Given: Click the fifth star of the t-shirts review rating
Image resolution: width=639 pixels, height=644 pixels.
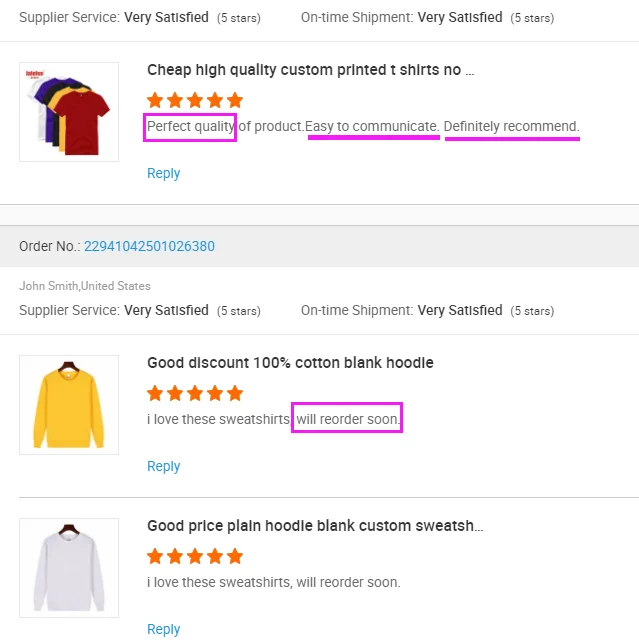Looking at the screenshot, I should pos(235,100).
